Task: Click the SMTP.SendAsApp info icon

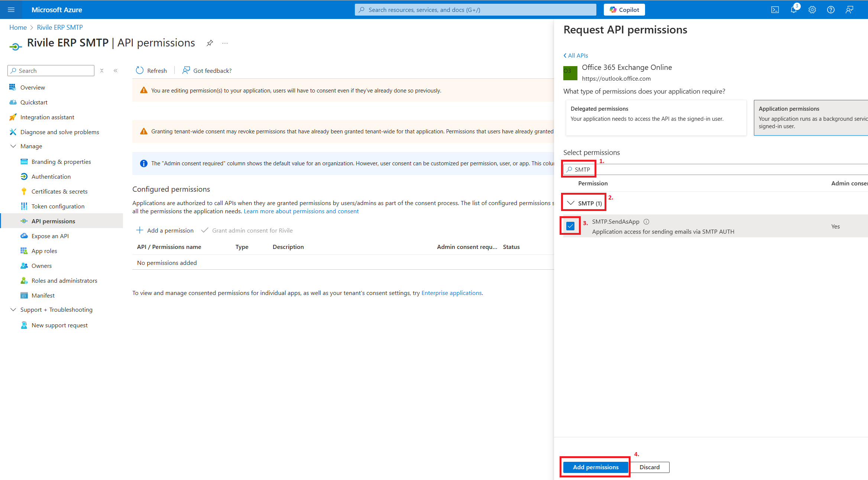Action: point(647,222)
